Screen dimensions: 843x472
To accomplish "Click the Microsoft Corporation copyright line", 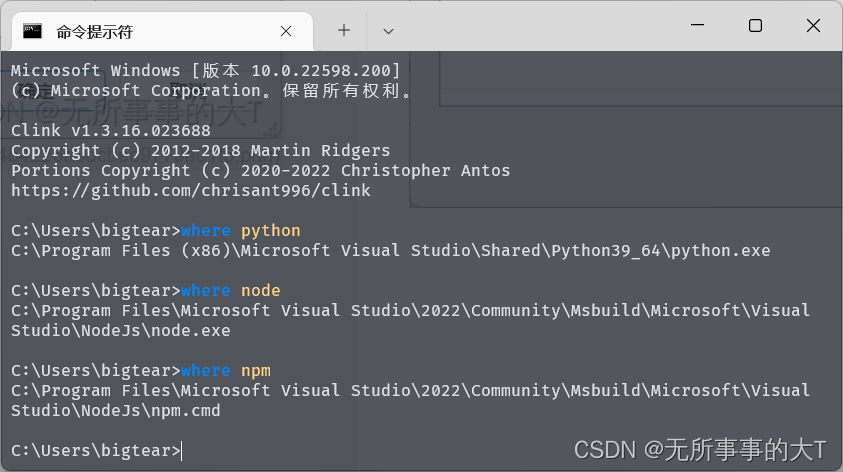I will tap(212, 90).
